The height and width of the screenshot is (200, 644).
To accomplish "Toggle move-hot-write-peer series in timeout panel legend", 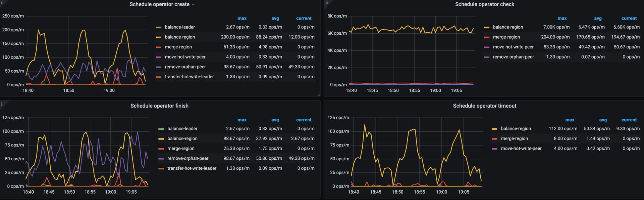I will [521, 149].
